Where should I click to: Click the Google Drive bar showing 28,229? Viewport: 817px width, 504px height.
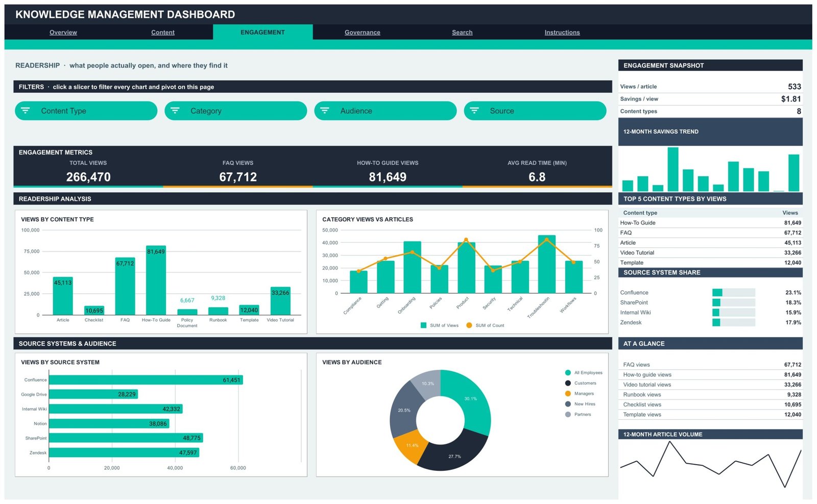[x=93, y=394]
